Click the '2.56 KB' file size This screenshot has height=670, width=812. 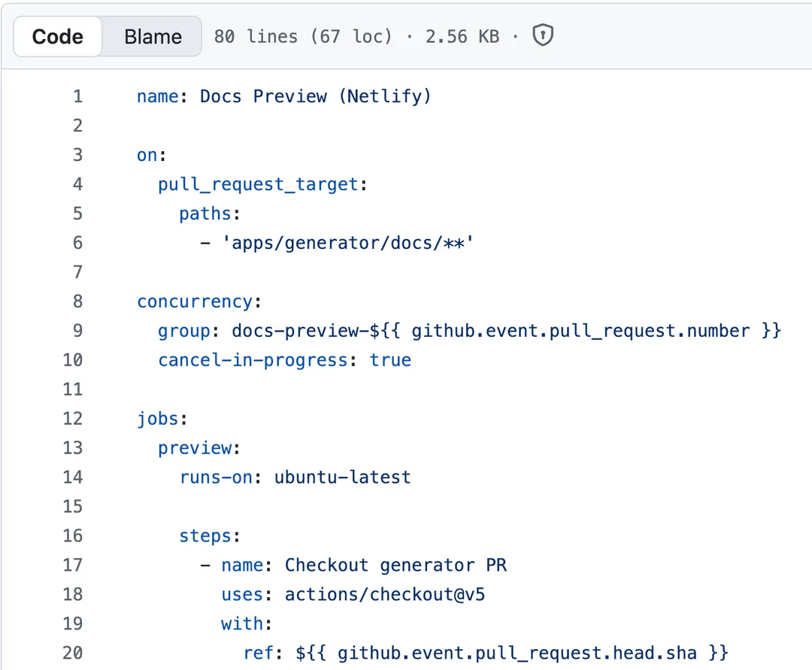pos(462,36)
